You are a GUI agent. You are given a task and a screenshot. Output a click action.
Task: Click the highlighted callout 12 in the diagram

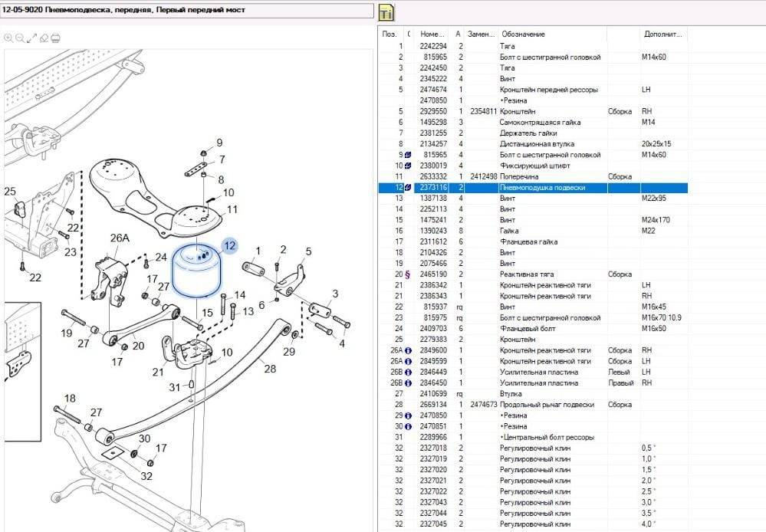point(230,245)
